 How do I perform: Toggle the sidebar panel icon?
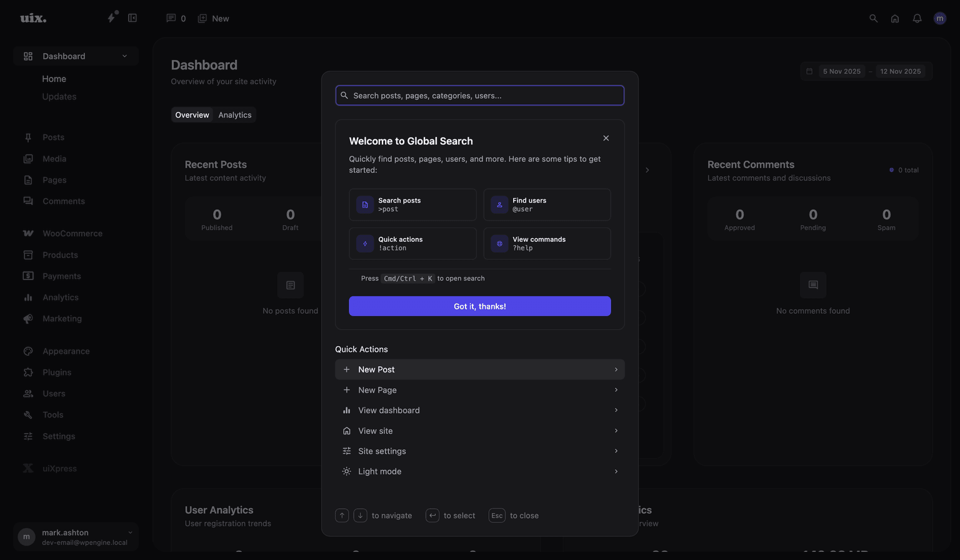[132, 18]
